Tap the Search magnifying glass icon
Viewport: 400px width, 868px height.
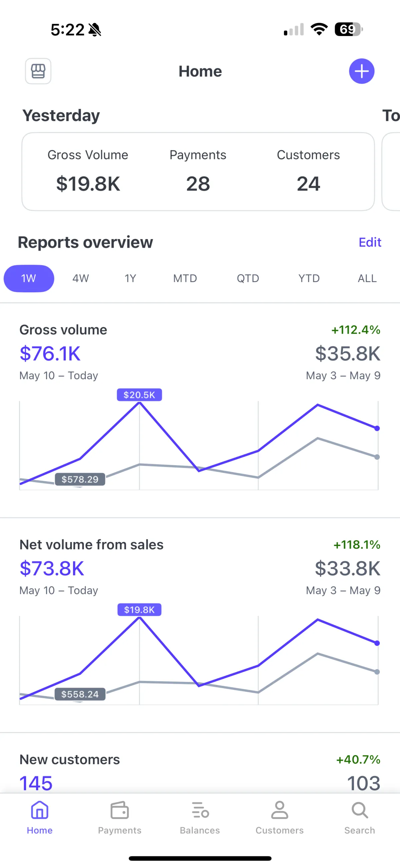click(360, 810)
